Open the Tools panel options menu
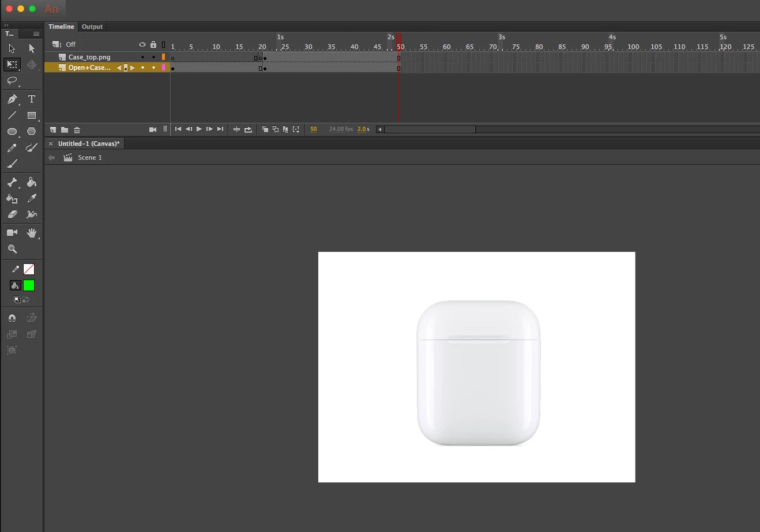Viewport: 760px width, 532px height. coord(36,33)
